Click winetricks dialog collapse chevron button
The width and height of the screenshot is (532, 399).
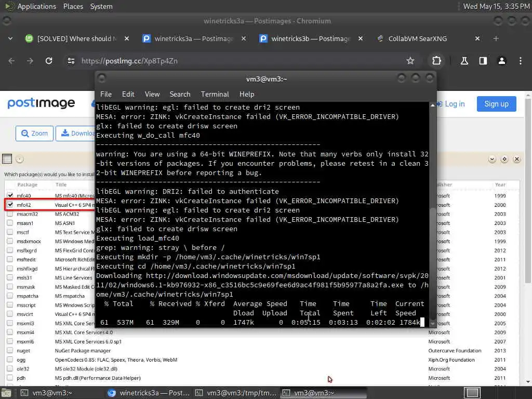pos(492,159)
